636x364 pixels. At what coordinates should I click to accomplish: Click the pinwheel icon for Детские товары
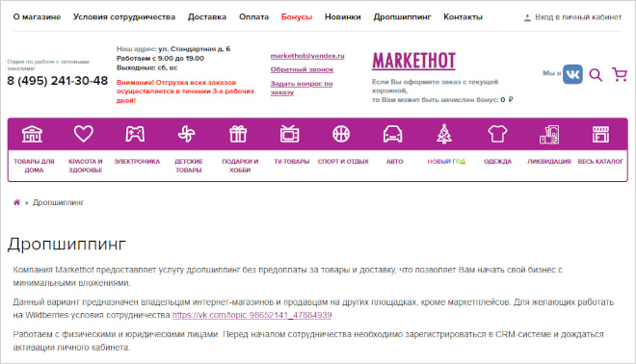(187, 134)
